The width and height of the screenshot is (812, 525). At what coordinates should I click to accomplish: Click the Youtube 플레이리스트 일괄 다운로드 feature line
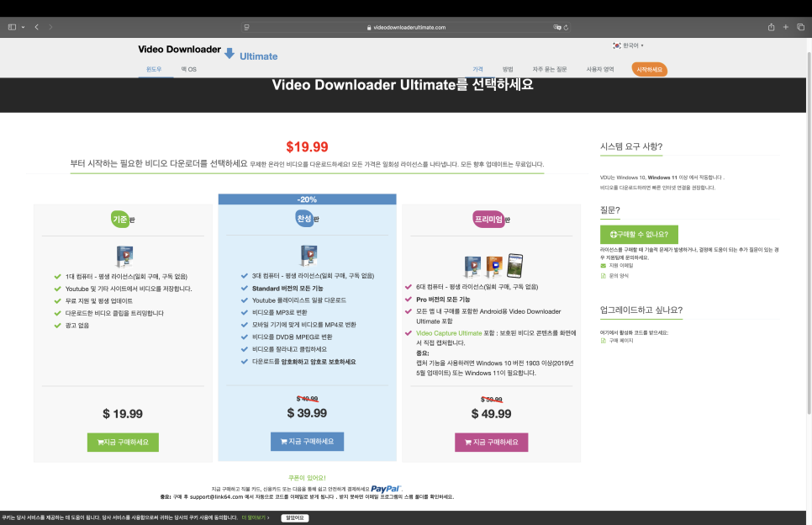click(x=298, y=300)
